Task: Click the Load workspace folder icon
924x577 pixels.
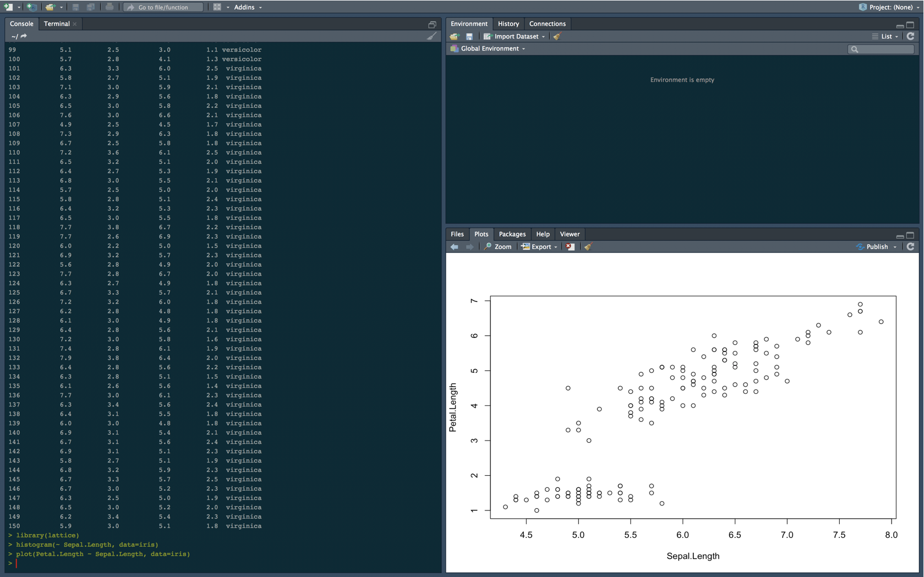Action: [454, 36]
